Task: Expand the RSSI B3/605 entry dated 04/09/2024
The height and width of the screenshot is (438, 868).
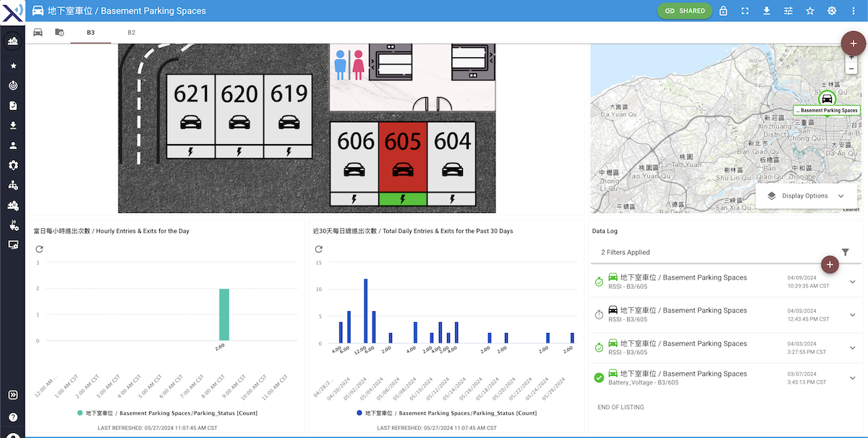Action: [851, 282]
